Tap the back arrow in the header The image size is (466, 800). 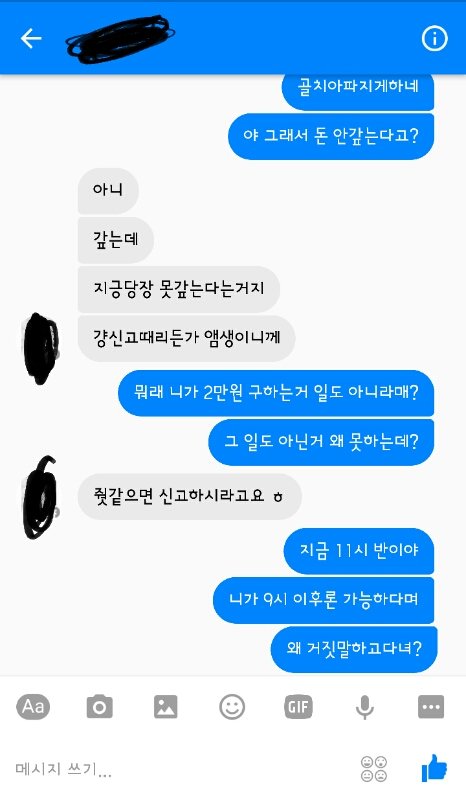pyautogui.click(x=31, y=38)
